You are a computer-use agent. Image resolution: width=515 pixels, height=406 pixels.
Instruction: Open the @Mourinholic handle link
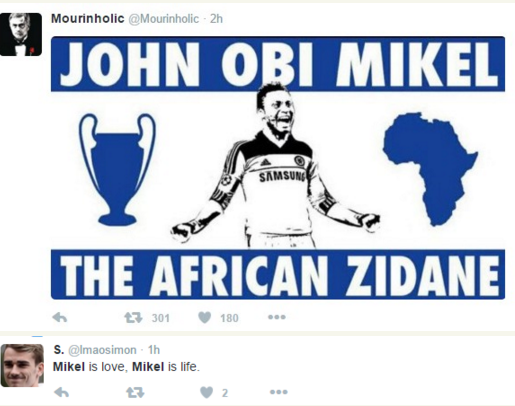[x=164, y=19]
